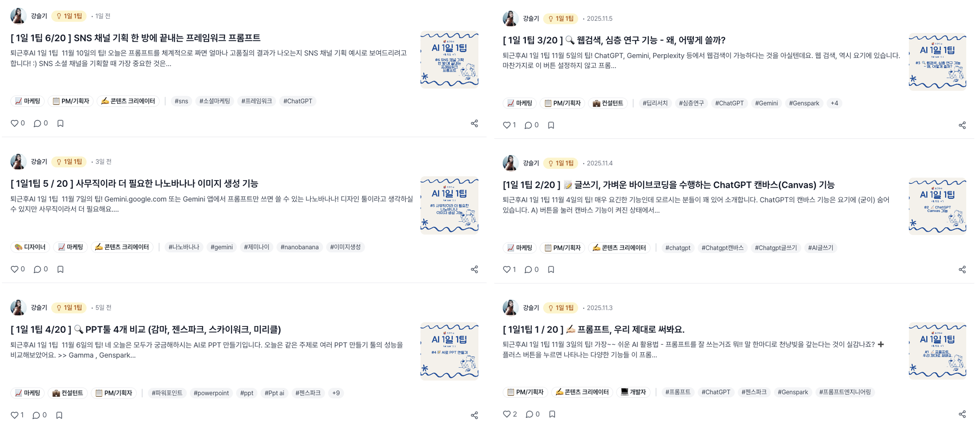The image size is (980, 436).
Task: Share the PPT툴 4개 비교 post
Action: tap(474, 415)
